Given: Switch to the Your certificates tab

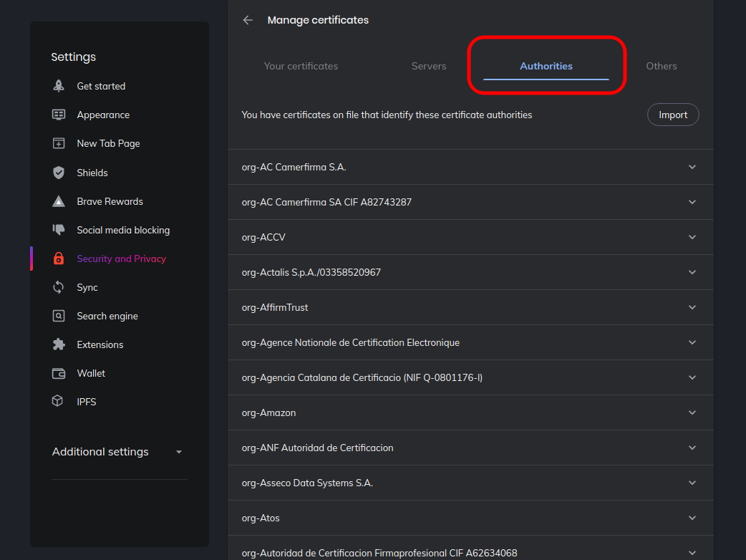Looking at the screenshot, I should click(301, 66).
